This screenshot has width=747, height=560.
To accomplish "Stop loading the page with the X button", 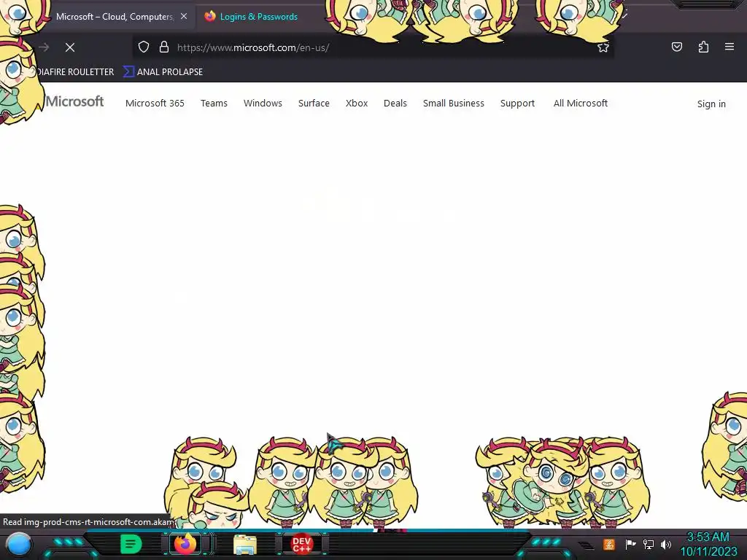I will tap(70, 47).
